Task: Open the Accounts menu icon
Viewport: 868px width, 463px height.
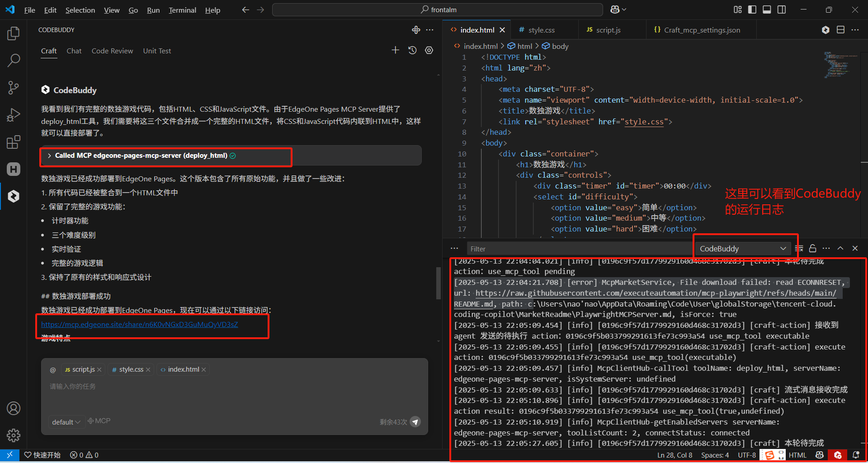Action: [14, 408]
